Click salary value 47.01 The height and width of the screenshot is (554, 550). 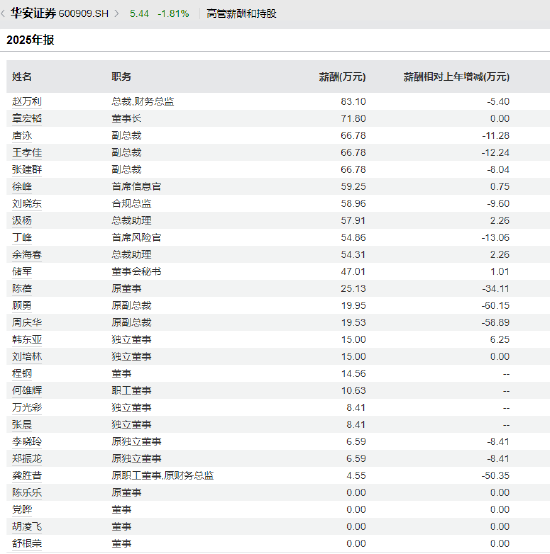(353, 271)
